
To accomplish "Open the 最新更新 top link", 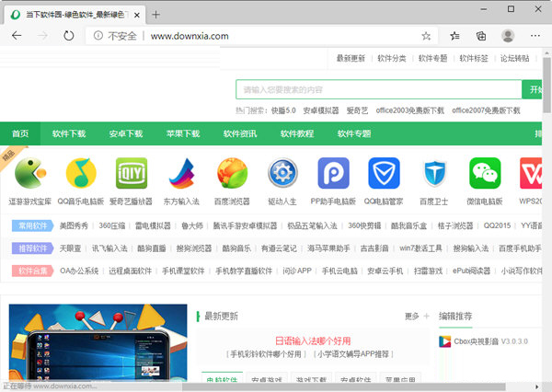I will coord(351,59).
